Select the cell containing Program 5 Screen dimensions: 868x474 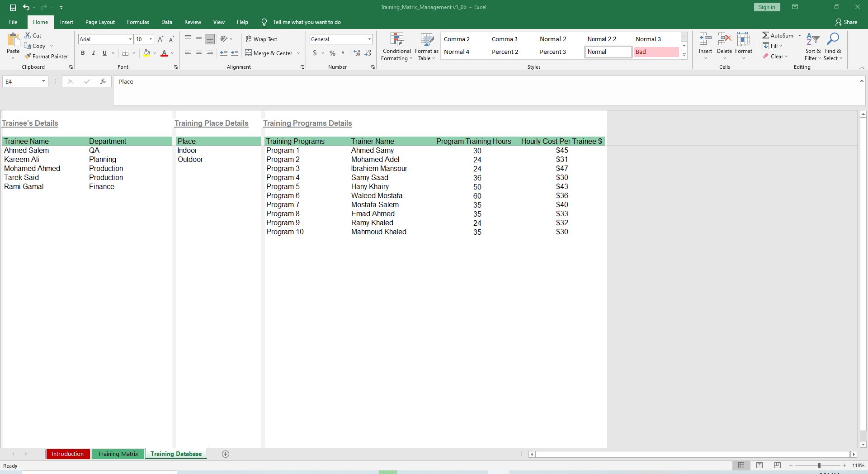283,187
